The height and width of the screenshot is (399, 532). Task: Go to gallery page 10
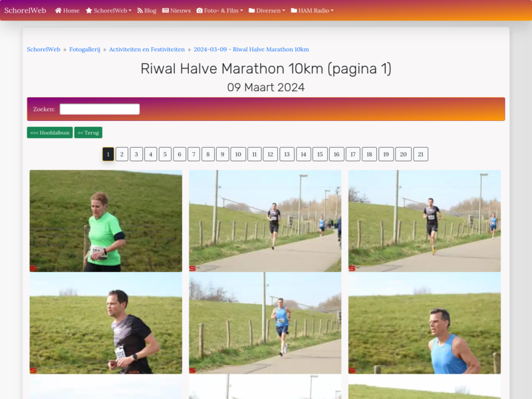click(238, 154)
